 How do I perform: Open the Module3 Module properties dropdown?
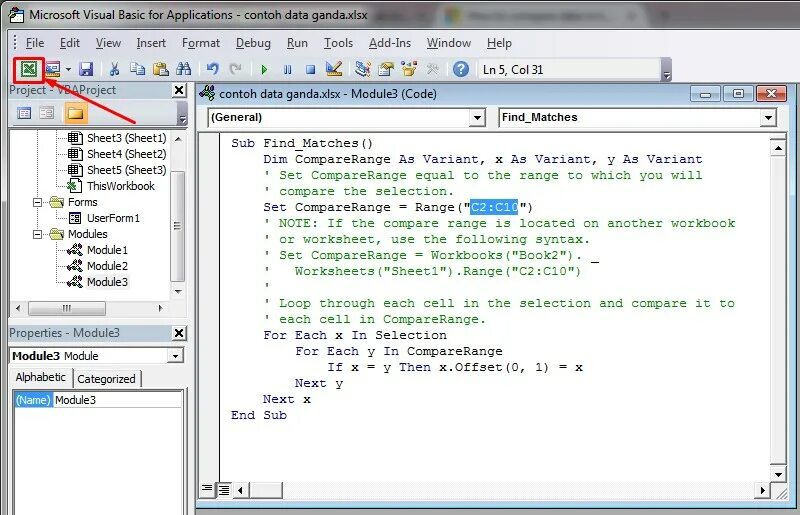pyautogui.click(x=175, y=356)
